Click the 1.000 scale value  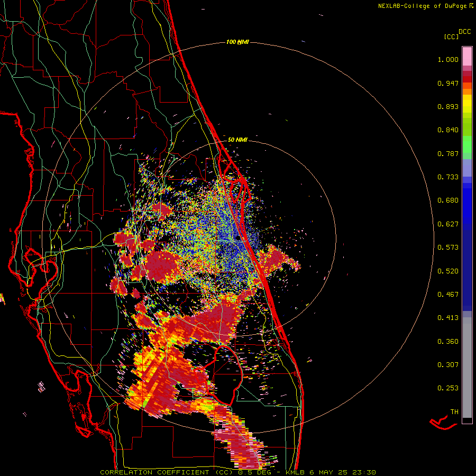tap(448, 59)
